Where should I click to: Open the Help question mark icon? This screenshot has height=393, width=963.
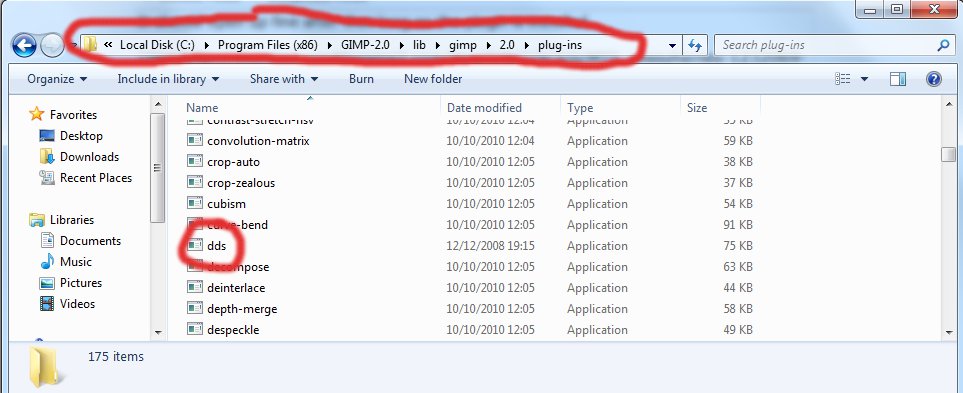934,79
